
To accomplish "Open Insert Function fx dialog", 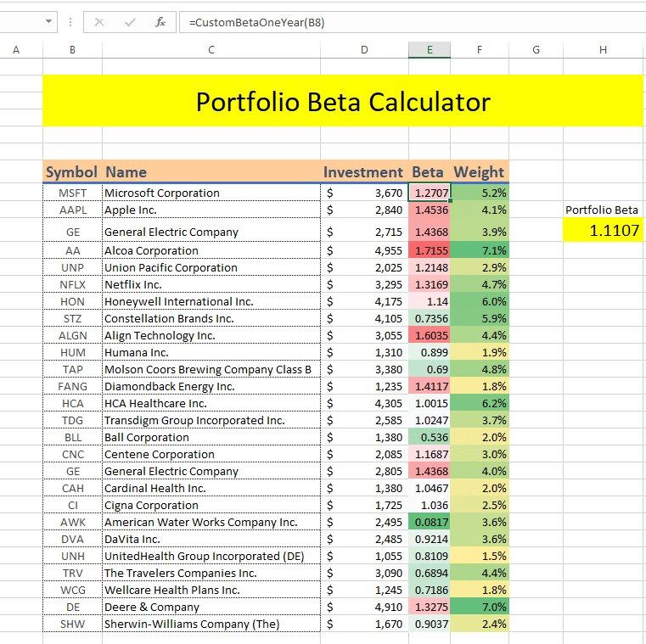I will (x=160, y=22).
